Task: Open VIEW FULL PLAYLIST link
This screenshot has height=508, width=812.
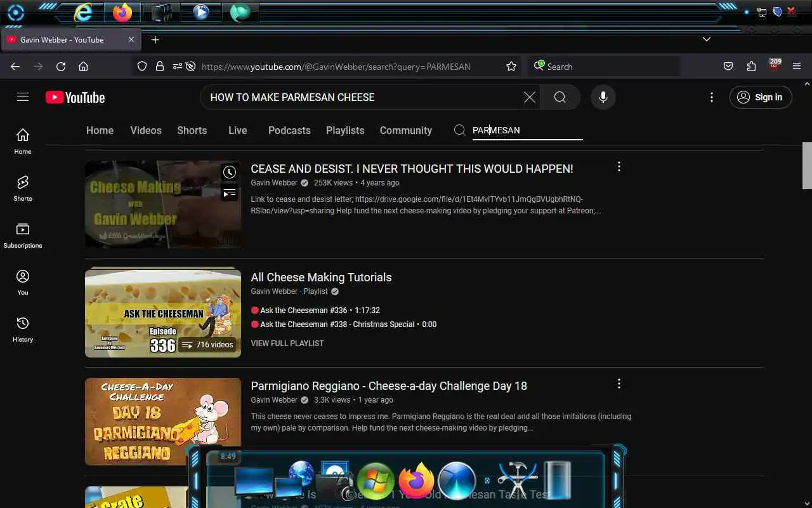Action: (x=287, y=343)
